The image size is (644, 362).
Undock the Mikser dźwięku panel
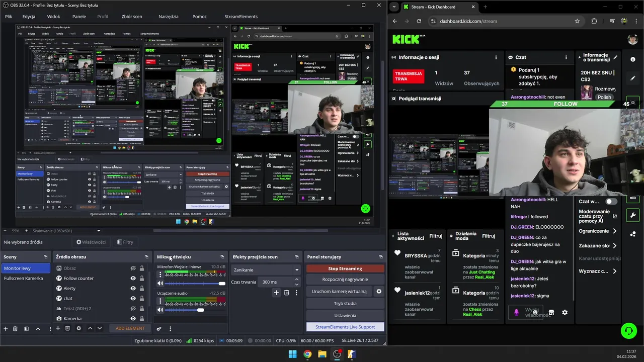[x=222, y=257]
